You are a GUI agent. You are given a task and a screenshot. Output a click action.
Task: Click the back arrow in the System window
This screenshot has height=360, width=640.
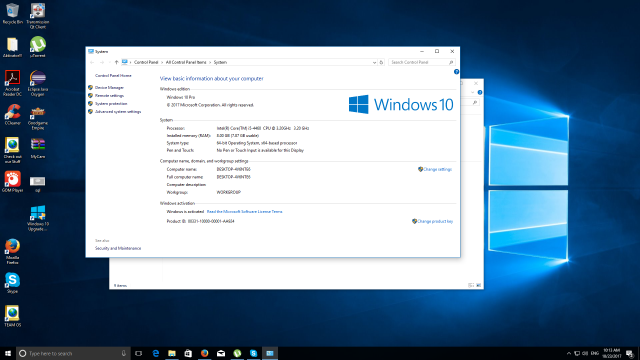pos(92,62)
